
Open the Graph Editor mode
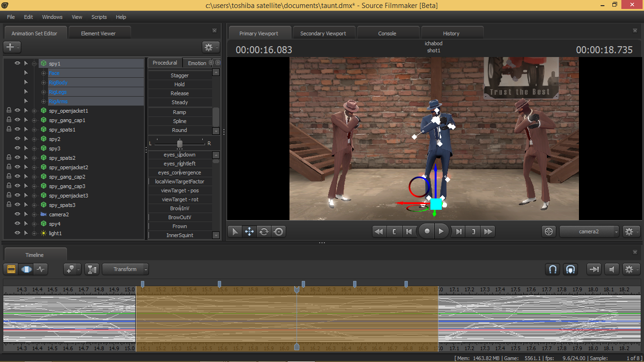tap(41, 269)
